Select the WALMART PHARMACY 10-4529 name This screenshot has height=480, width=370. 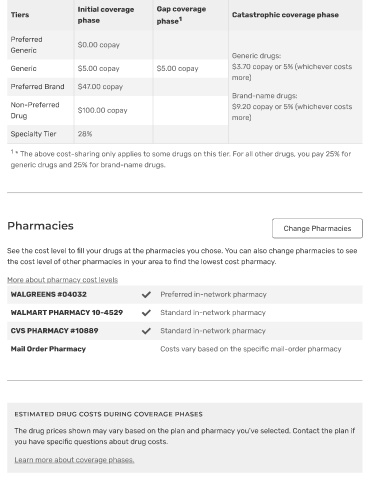(x=67, y=313)
